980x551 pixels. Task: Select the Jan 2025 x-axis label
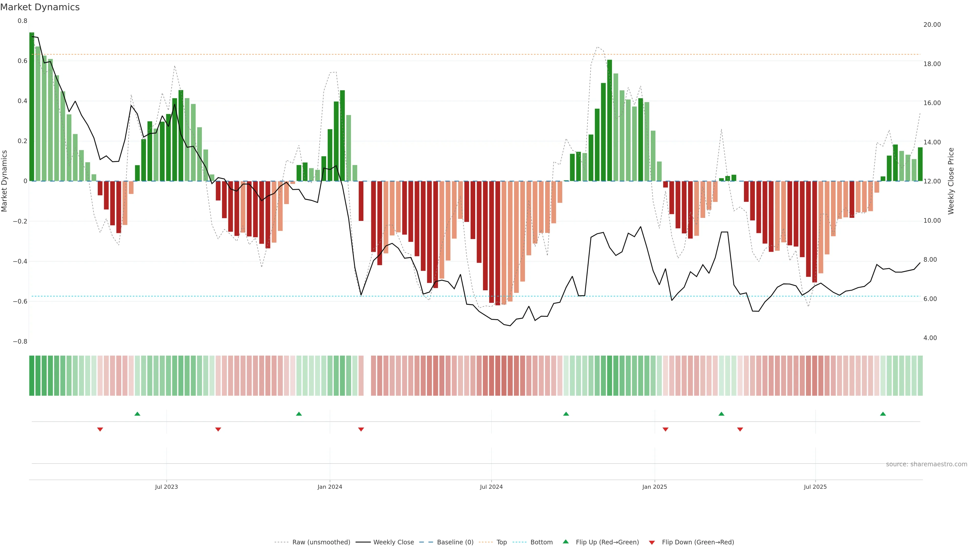coord(654,487)
